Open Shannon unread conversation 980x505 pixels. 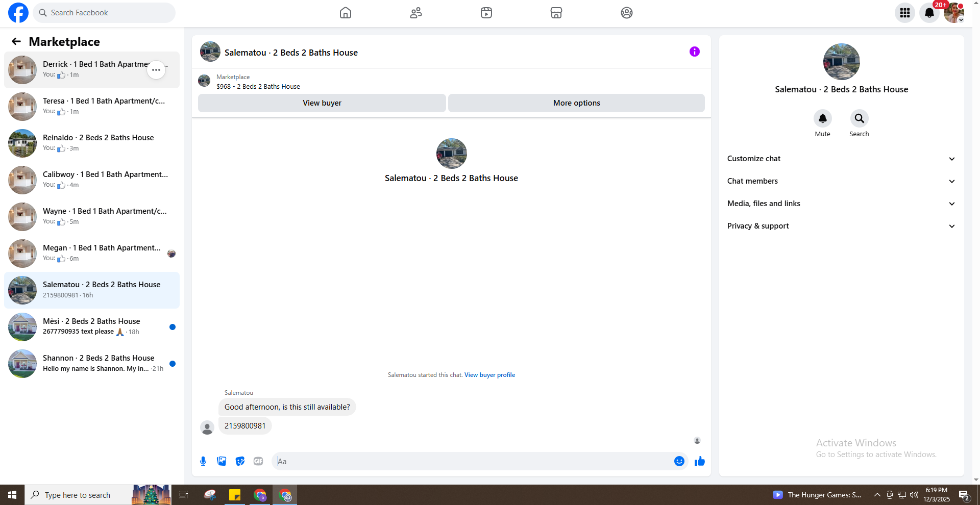92,364
